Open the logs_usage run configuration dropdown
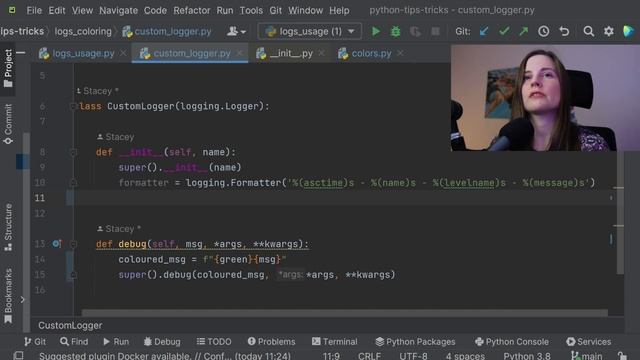This screenshot has width=640, height=360. point(310,31)
